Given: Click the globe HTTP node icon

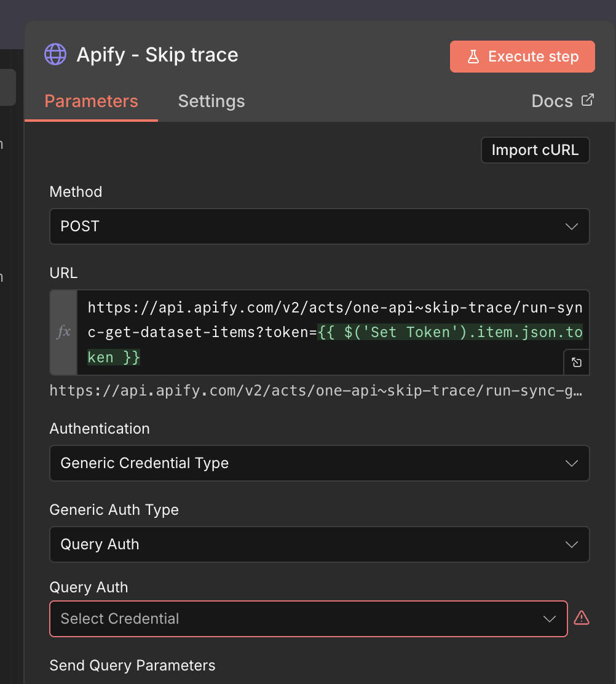Looking at the screenshot, I should pyautogui.click(x=55, y=54).
